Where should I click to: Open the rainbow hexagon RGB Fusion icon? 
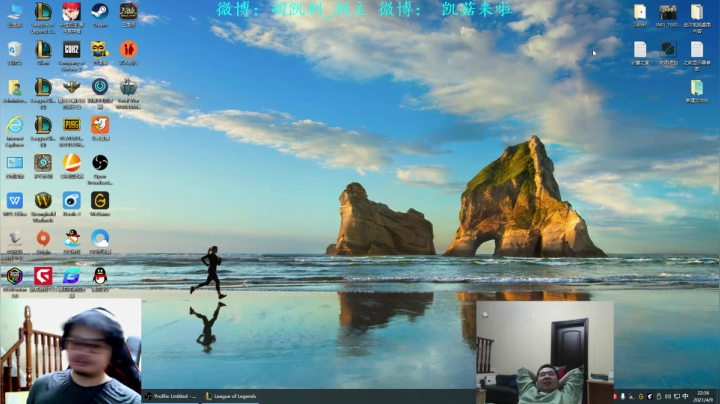point(15,276)
